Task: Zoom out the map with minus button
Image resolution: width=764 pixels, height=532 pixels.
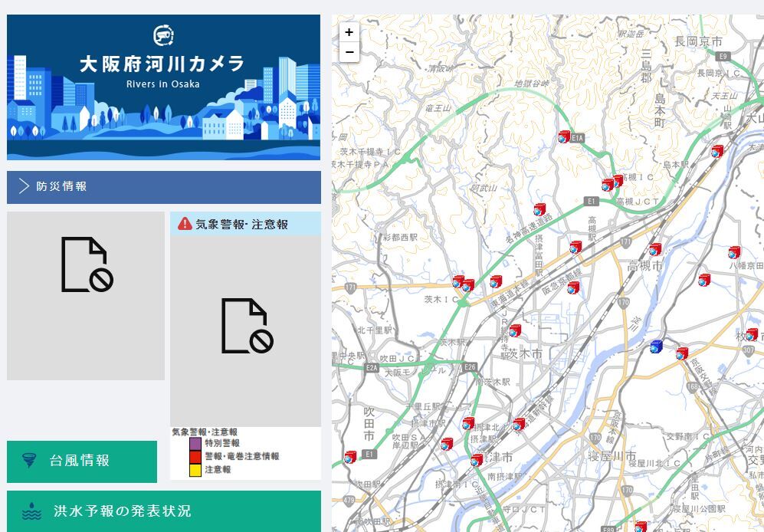Action: click(349, 51)
